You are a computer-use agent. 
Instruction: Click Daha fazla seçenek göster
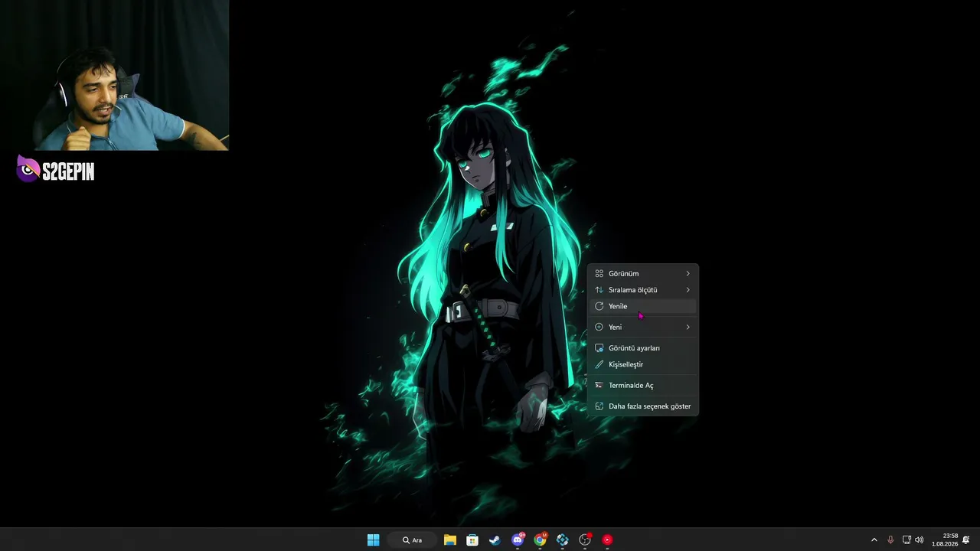[642, 406]
